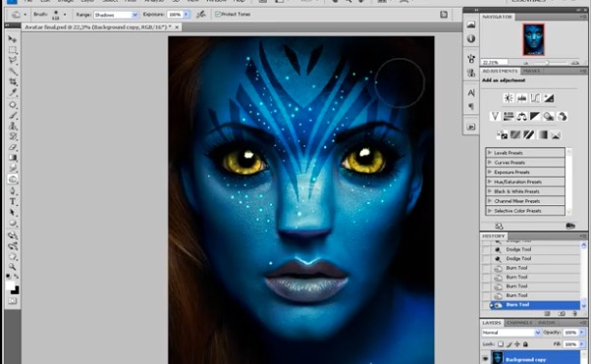Add a Hue/Saturation adjustment layer
Screen dimensions: 591x364
509,117
